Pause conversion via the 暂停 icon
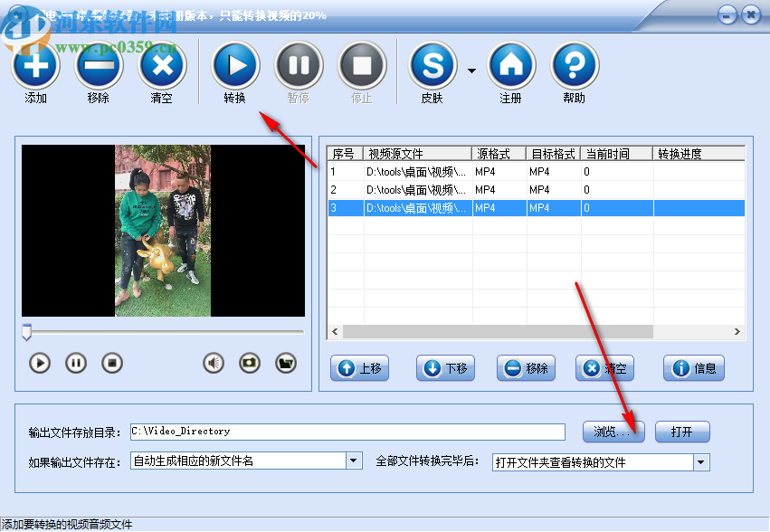Viewport: 770px width, 532px height. coord(299,65)
